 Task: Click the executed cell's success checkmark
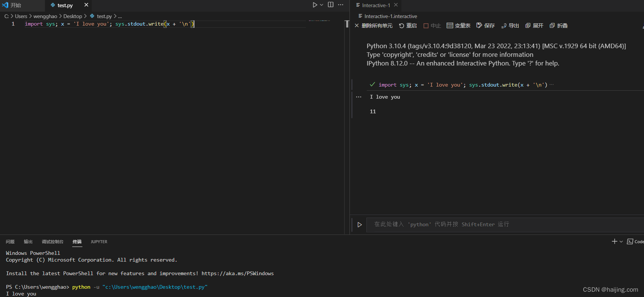pos(372,85)
